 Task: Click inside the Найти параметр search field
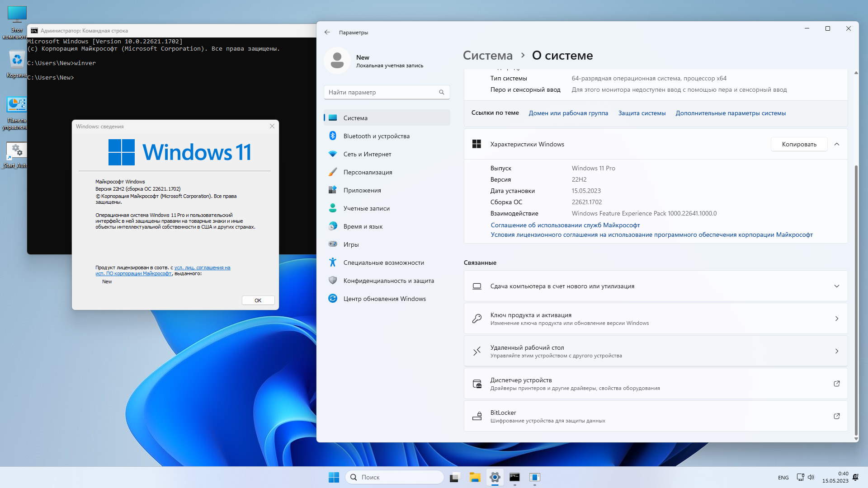380,92
